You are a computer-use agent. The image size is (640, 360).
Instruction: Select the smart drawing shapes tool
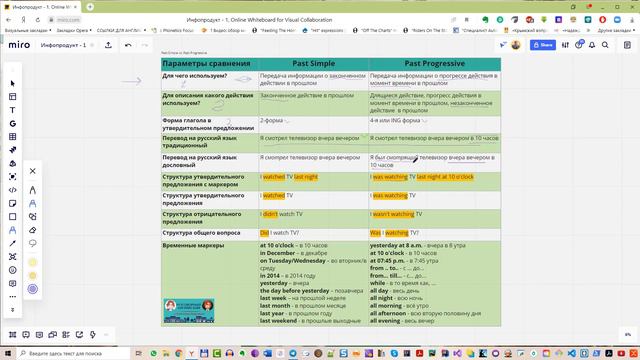click(x=33, y=217)
